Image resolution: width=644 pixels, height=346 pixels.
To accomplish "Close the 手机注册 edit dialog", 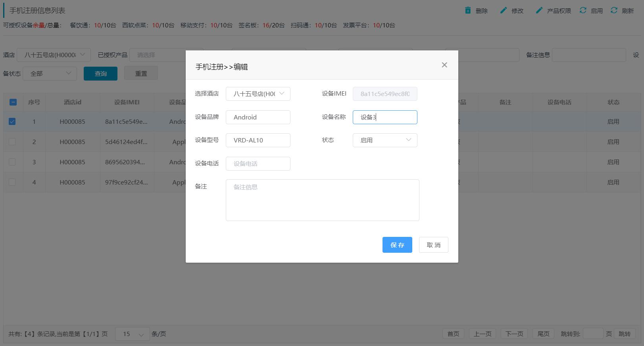I will (x=444, y=65).
